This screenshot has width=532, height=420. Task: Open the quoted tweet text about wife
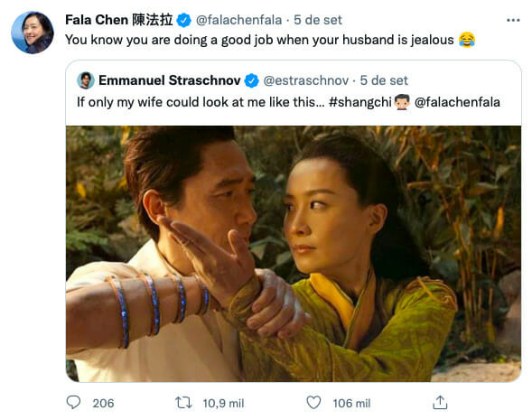(x=201, y=102)
